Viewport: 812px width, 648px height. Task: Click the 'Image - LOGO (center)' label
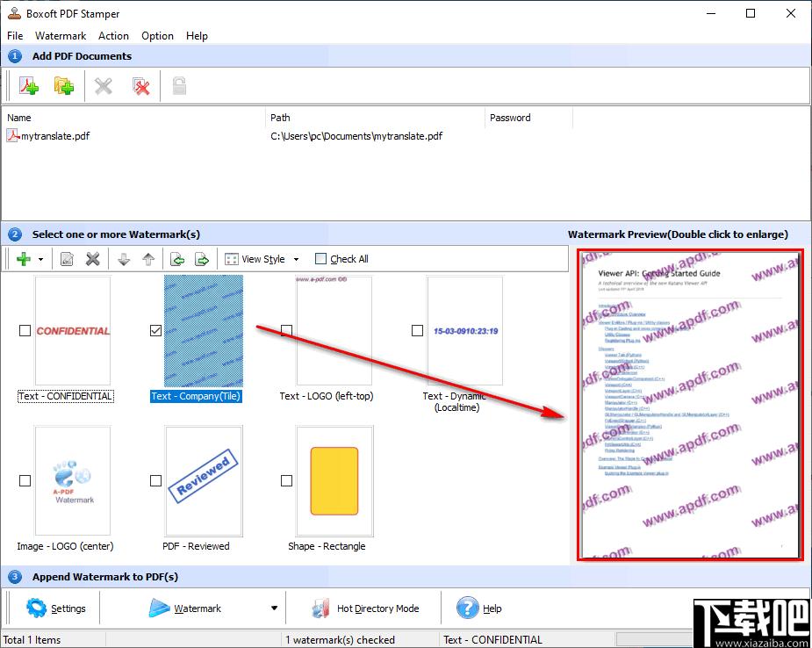65,546
